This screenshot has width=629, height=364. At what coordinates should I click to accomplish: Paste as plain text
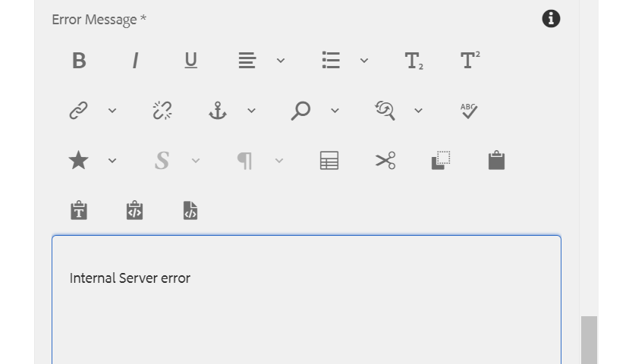pyautogui.click(x=79, y=211)
